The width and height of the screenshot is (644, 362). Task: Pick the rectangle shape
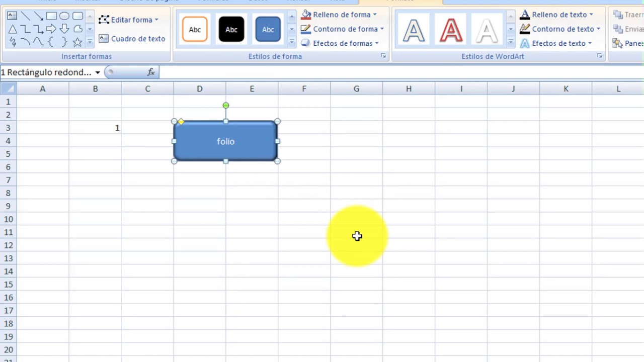(51, 16)
